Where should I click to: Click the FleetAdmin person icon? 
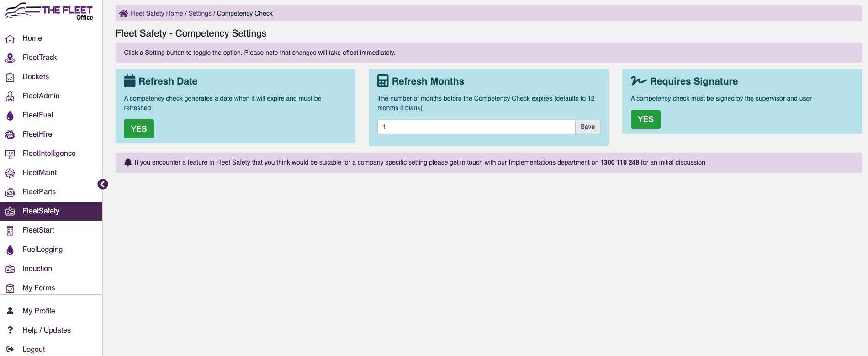[x=10, y=96]
